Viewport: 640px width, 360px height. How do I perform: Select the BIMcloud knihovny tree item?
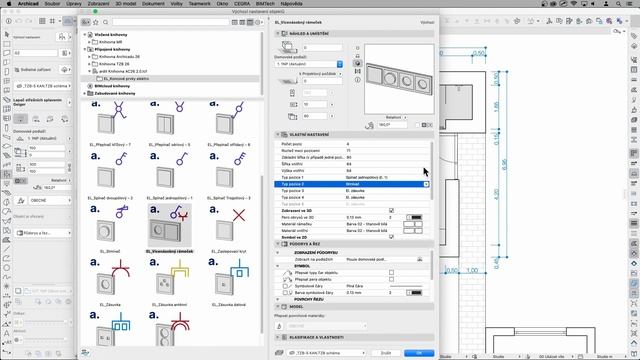point(112,86)
